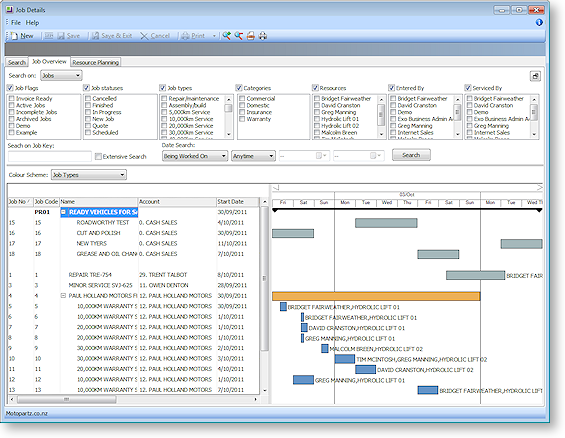Sort by the Name column header
Screen dimensions: 565x438
pos(99,202)
